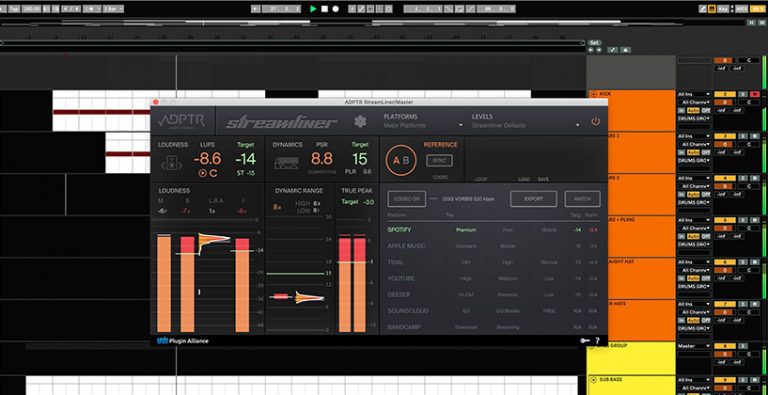This screenshot has width=768, height=395.
Task: Adjust the true peak target line on the meter
Action: 353,262
